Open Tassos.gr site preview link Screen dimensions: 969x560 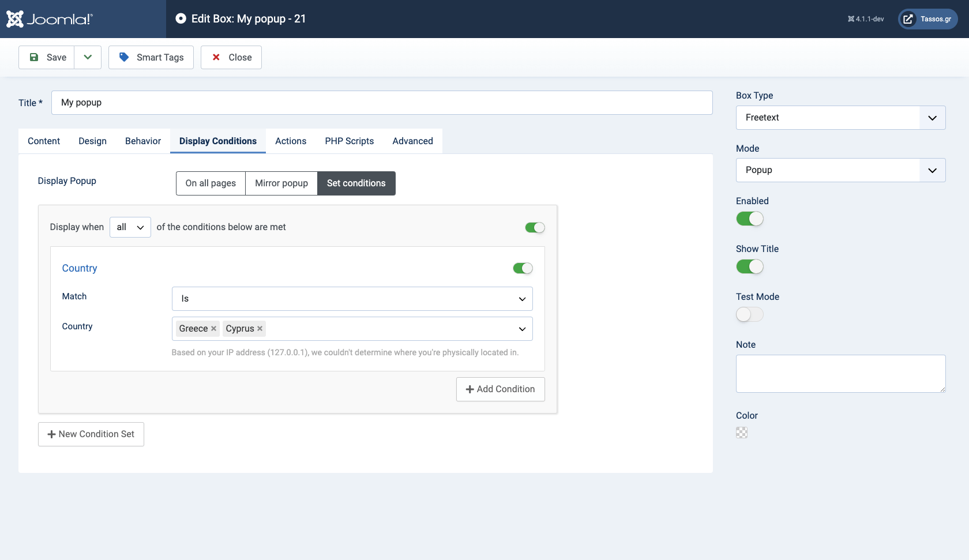tap(927, 19)
